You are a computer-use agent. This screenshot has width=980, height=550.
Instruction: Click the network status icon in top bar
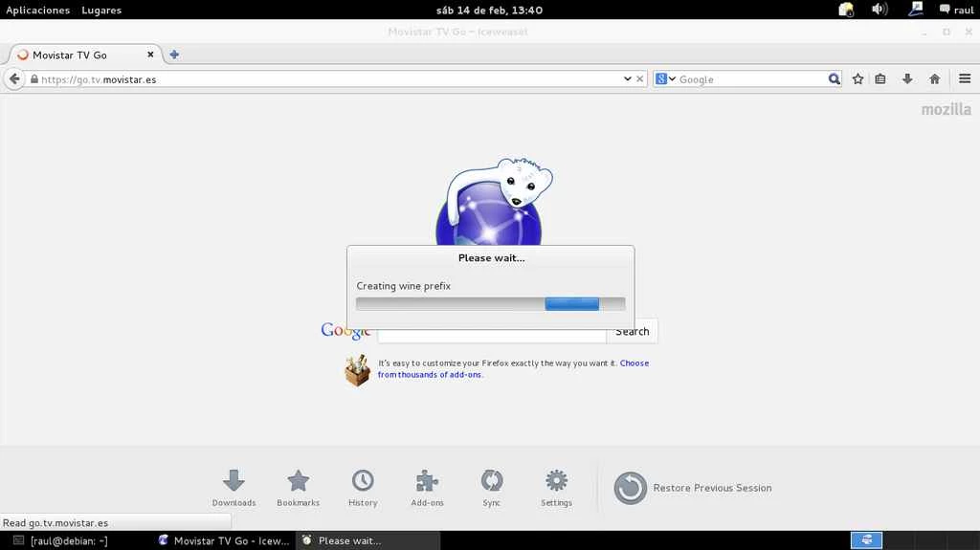[916, 10]
